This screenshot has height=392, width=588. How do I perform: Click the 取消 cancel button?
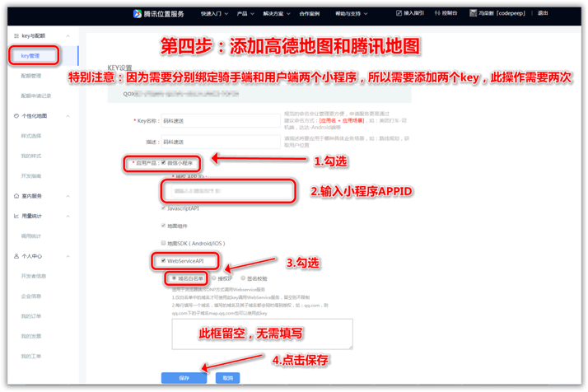point(227,378)
